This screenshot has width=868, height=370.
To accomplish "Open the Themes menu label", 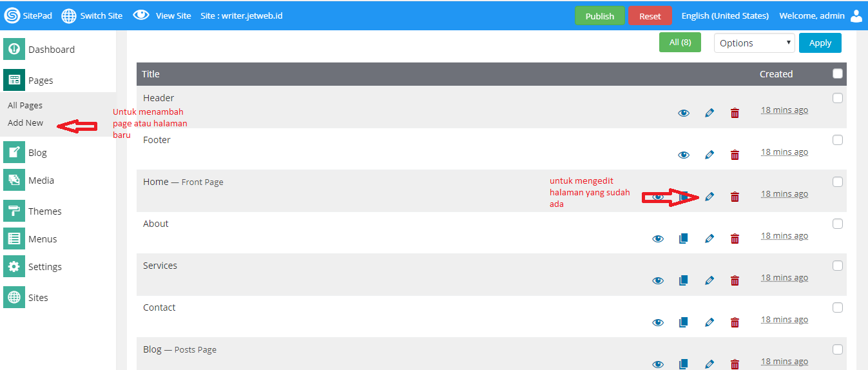I will [x=45, y=211].
